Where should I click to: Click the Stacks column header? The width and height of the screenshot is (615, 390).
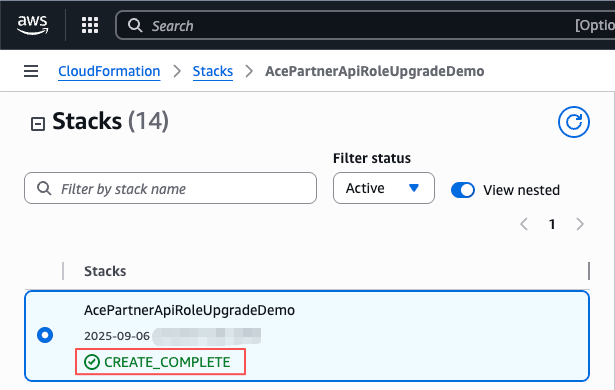pos(105,271)
